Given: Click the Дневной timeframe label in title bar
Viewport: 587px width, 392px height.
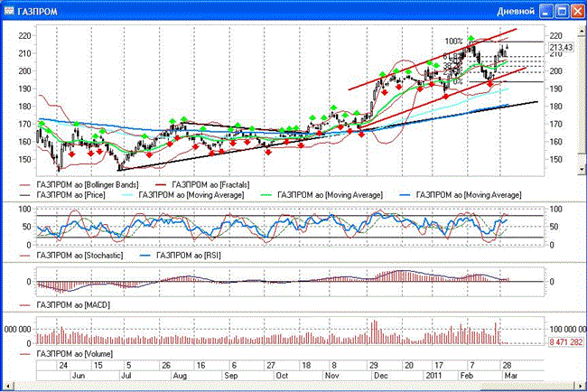Looking at the screenshot, I should pos(516,11).
